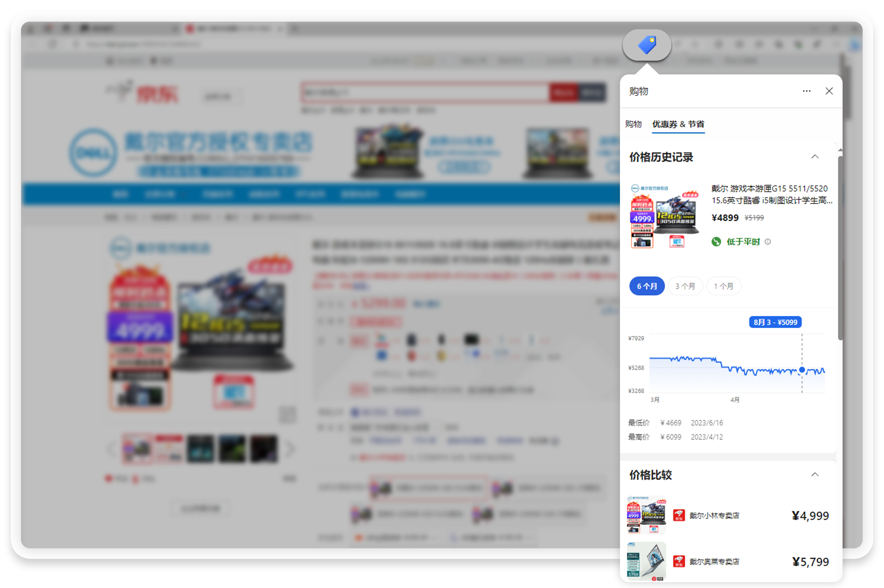
Task: Click the ¥5,799 comparison price
Action: click(810, 562)
